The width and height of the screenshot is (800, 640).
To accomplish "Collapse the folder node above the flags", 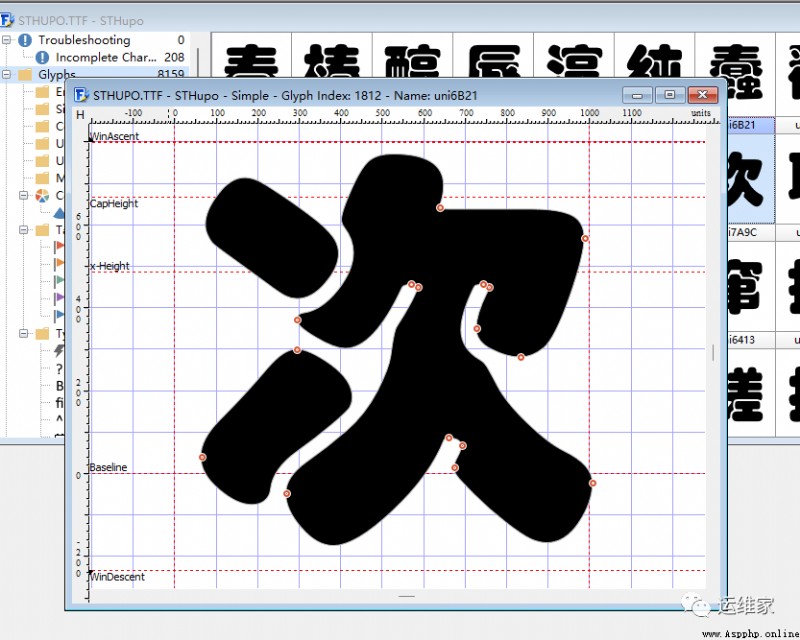I will (x=23, y=230).
